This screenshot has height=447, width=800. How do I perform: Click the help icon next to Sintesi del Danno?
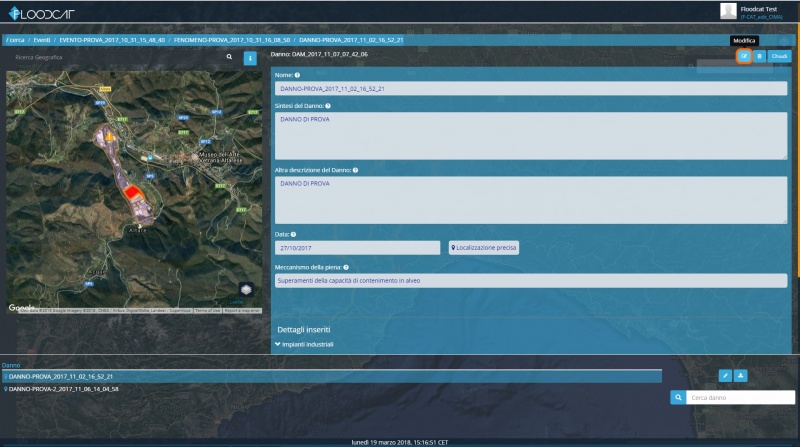(x=328, y=106)
